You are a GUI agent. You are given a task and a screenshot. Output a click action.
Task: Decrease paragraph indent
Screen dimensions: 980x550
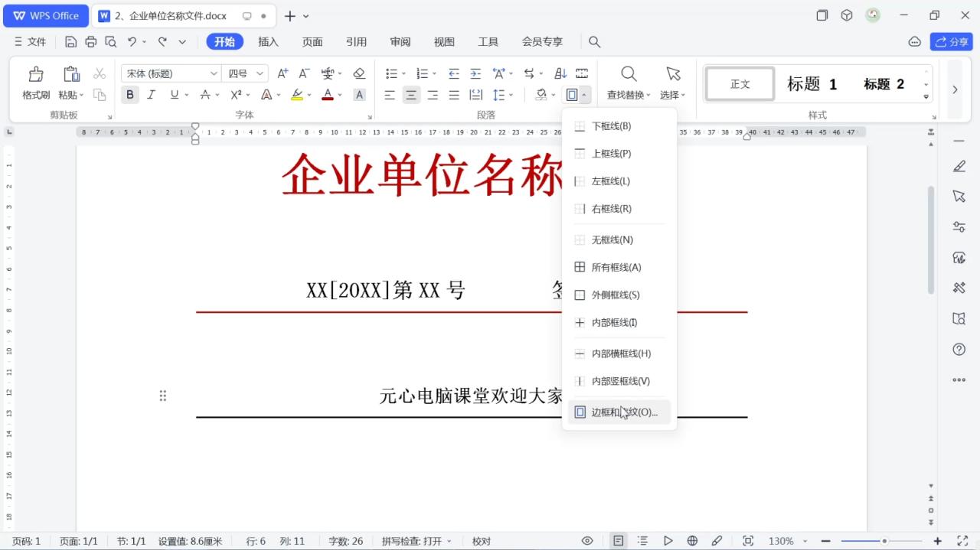click(x=454, y=73)
